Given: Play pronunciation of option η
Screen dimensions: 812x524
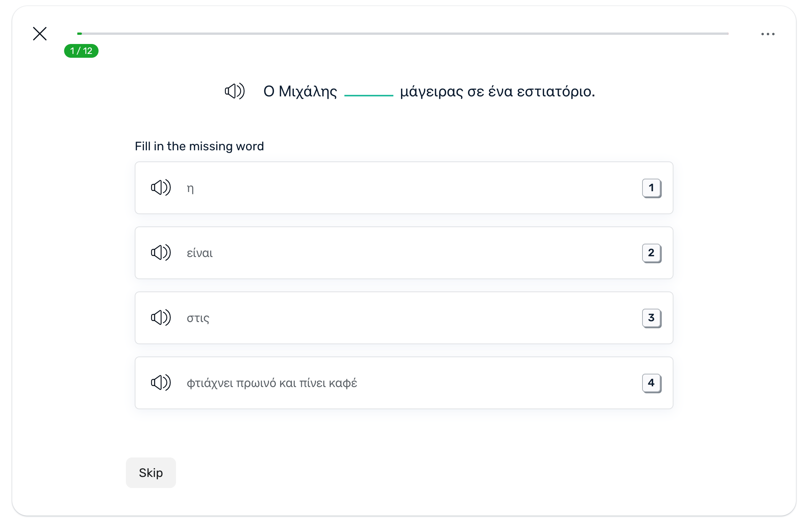Looking at the screenshot, I should pos(161,188).
